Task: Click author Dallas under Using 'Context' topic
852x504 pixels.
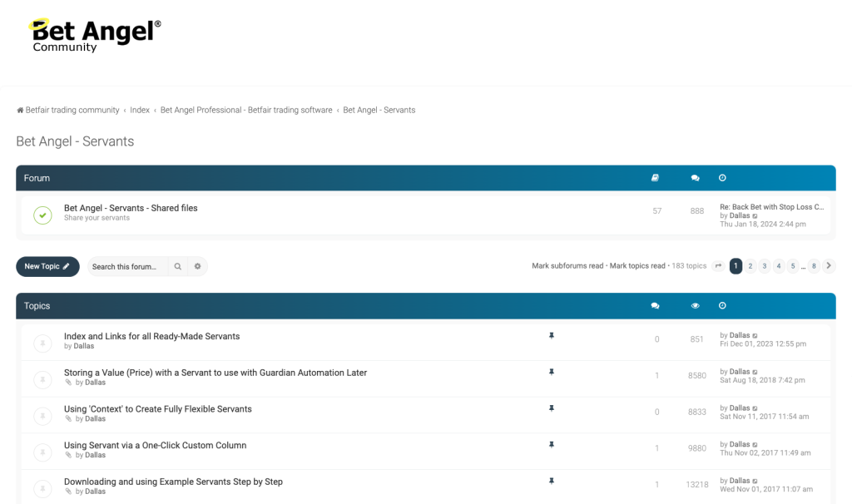Action: point(95,418)
